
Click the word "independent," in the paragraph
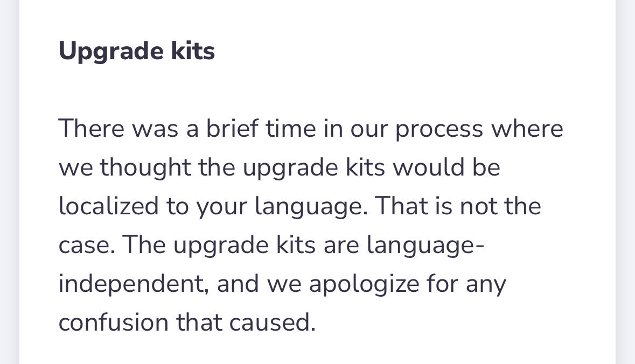click(134, 284)
